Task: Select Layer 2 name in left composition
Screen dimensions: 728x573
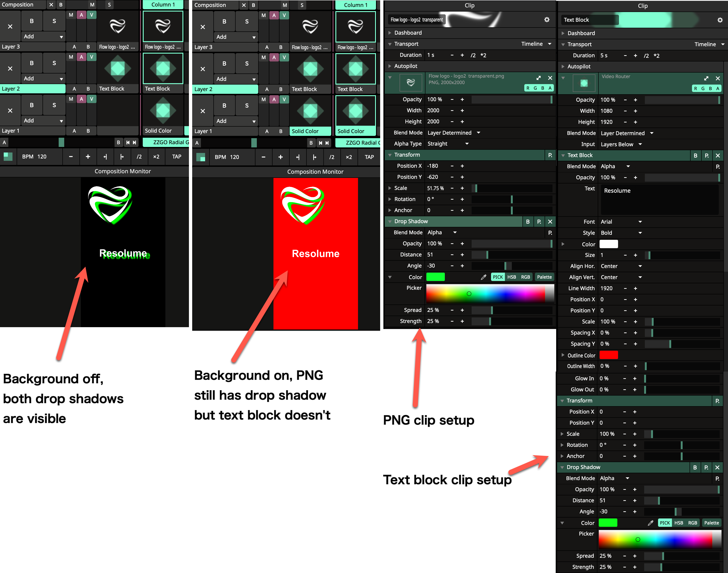Action: pos(33,88)
